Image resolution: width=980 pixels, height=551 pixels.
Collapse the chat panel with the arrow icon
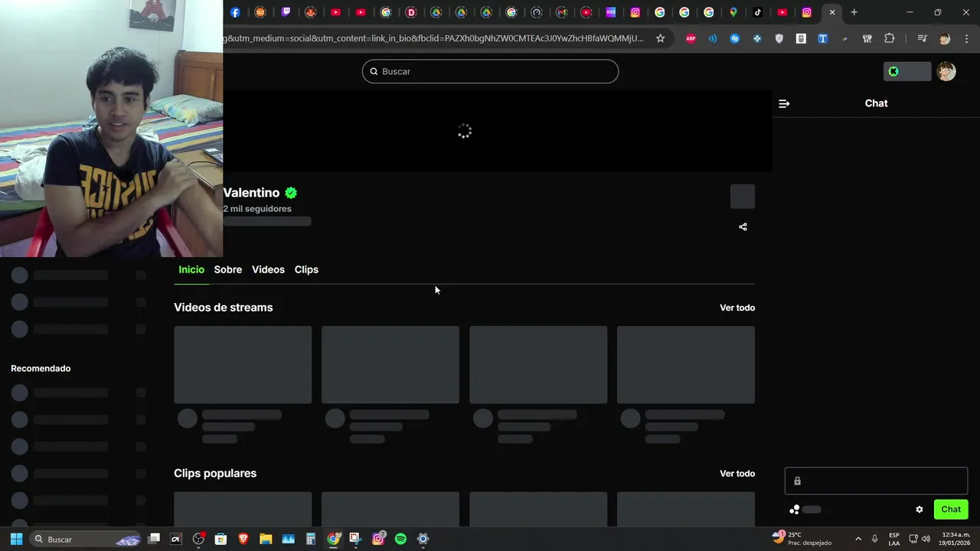point(784,103)
